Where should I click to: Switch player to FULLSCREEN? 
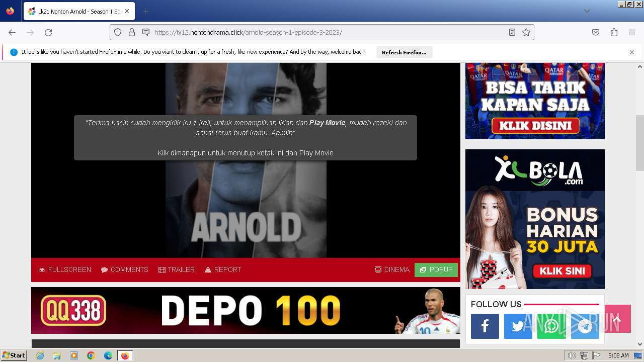point(65,269)
